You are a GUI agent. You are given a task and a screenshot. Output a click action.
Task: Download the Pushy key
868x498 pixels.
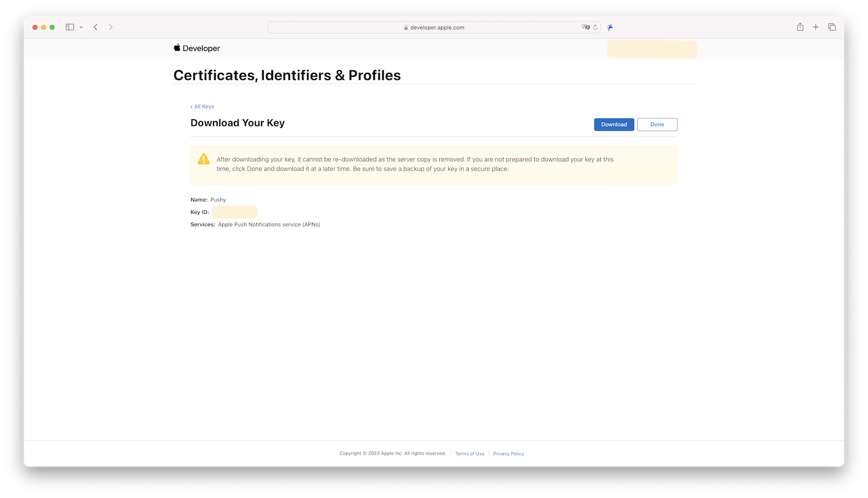614,124
